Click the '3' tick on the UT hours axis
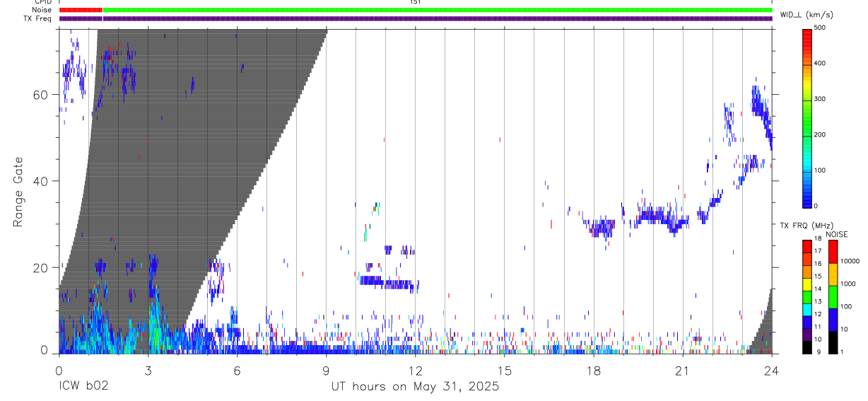This screenshot has height=401, width=868. tap(148, 371)
